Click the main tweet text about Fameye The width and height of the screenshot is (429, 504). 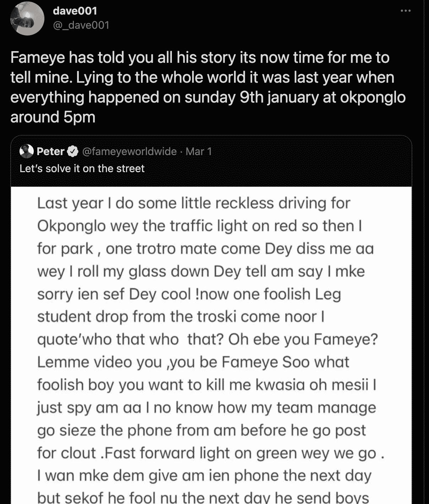coord(208,87)
